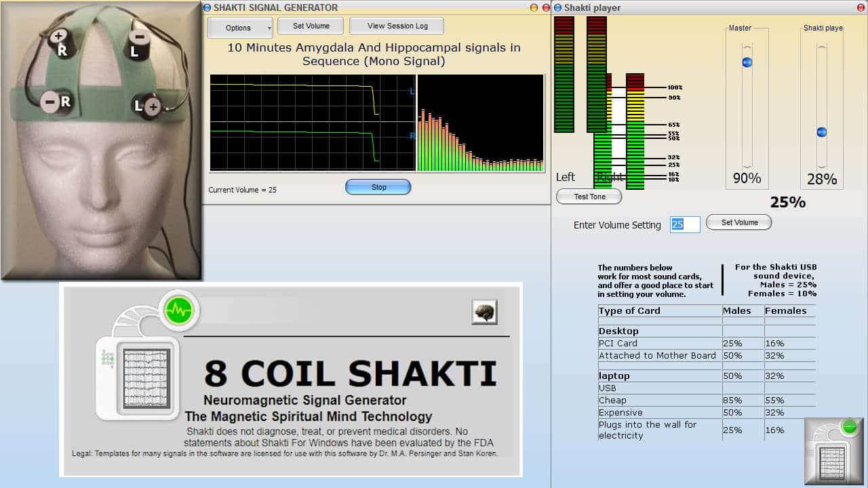868x488 pixels.
Task: Close the Shakti Signal Generator window
Action: (x=545, y=7)
